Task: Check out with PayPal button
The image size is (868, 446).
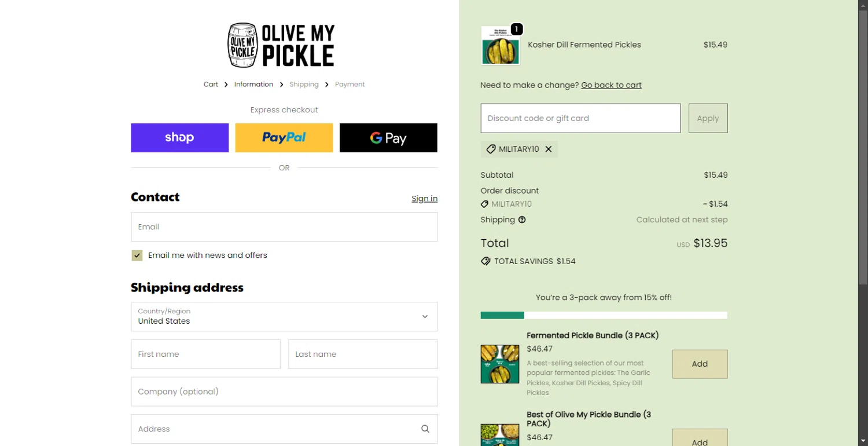Action: [284, 138]
